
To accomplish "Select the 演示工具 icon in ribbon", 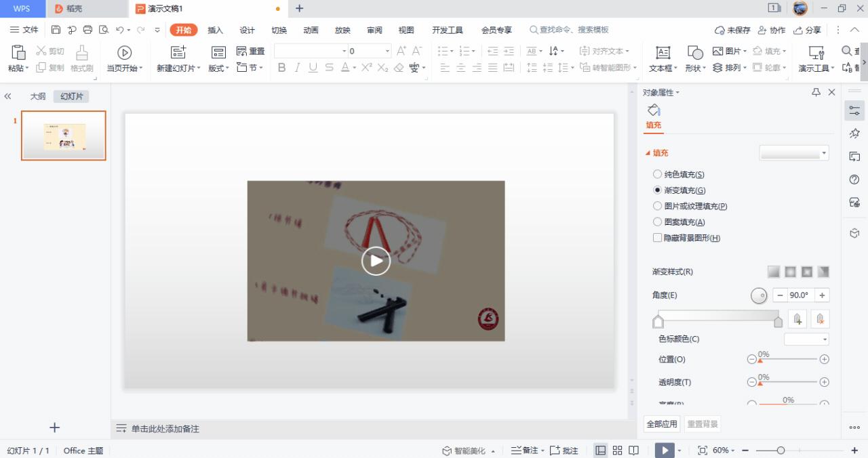I will [815, 61].
